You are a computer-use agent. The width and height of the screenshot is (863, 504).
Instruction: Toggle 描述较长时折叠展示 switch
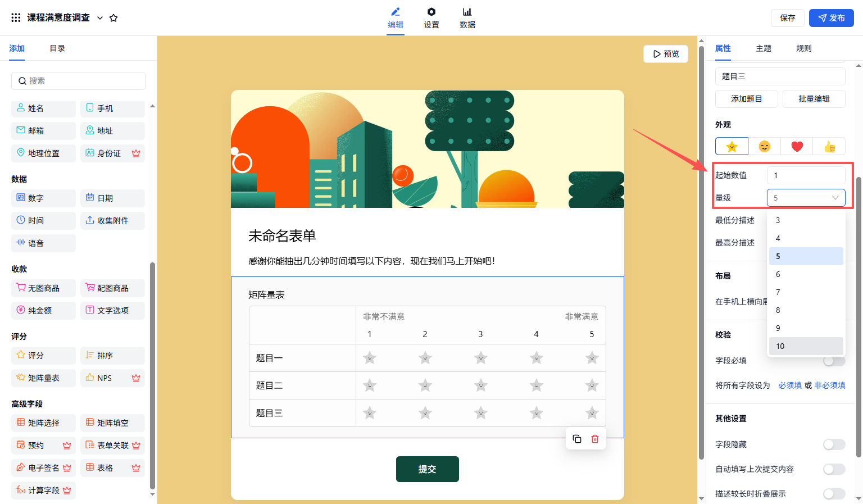click(834, 494)
